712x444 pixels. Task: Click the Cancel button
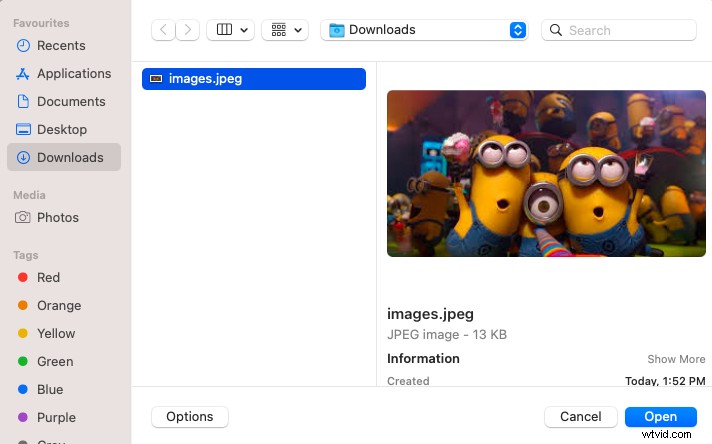pyautogui.click(x=581, y=417)
